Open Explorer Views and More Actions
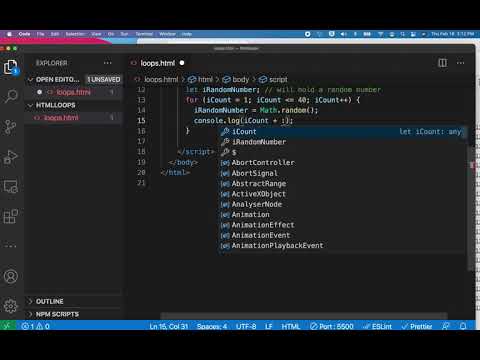Viewport: 480px width, 360px height. [107, 63]
